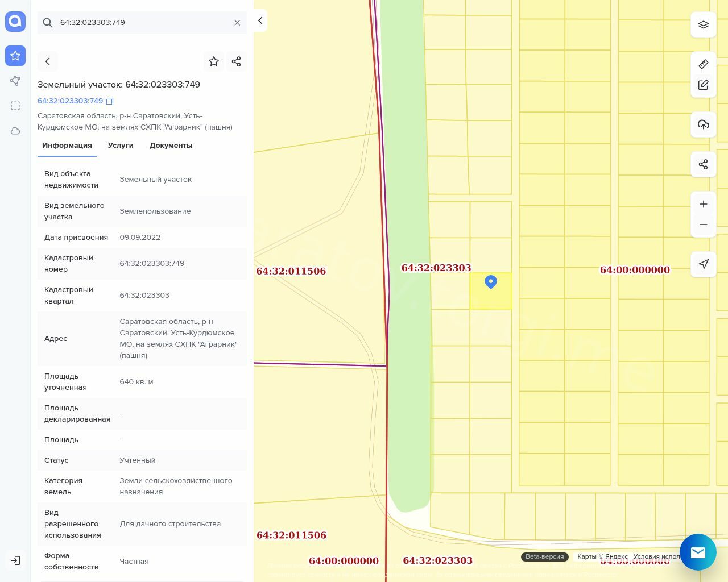
Task: Copy cadastral number 64:32:023303:749 link
Action: coord(110,101)
